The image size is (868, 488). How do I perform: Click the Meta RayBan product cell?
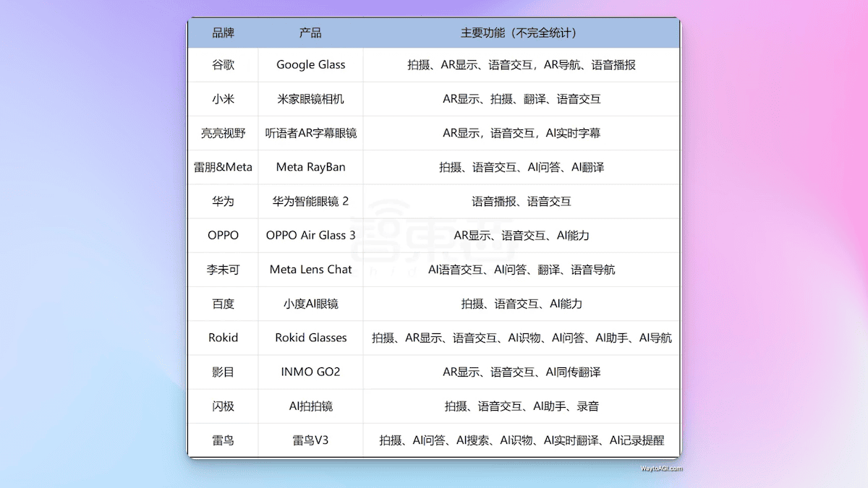pos(311,167)
